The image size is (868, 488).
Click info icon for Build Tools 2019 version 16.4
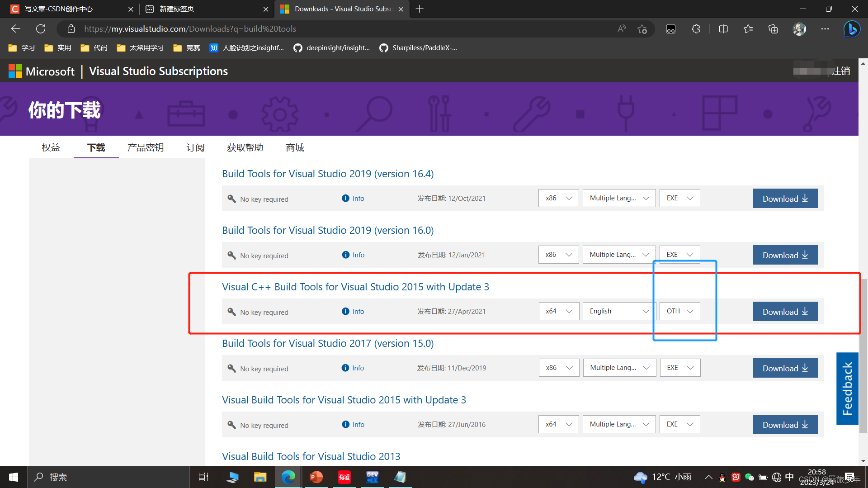click(345, 198)
